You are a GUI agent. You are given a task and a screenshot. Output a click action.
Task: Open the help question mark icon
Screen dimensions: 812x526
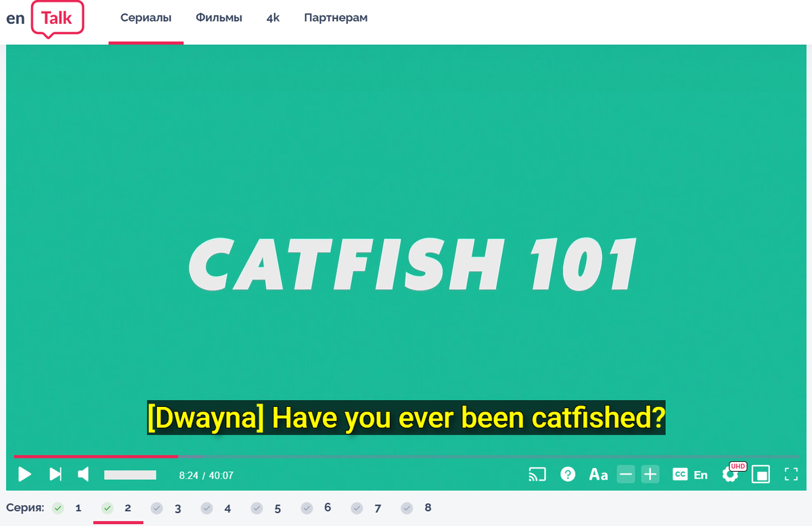pyautogui.click(x=568, y=475)
